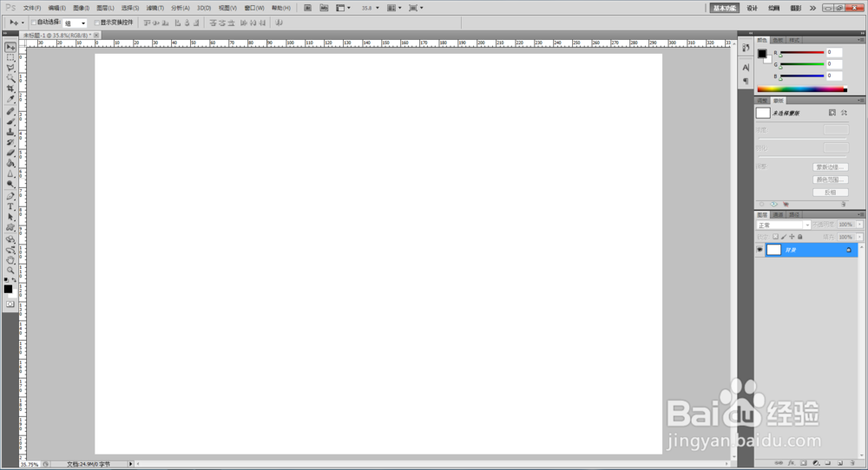Switch to the 摄影 workspace

click(x=795, y=9)
